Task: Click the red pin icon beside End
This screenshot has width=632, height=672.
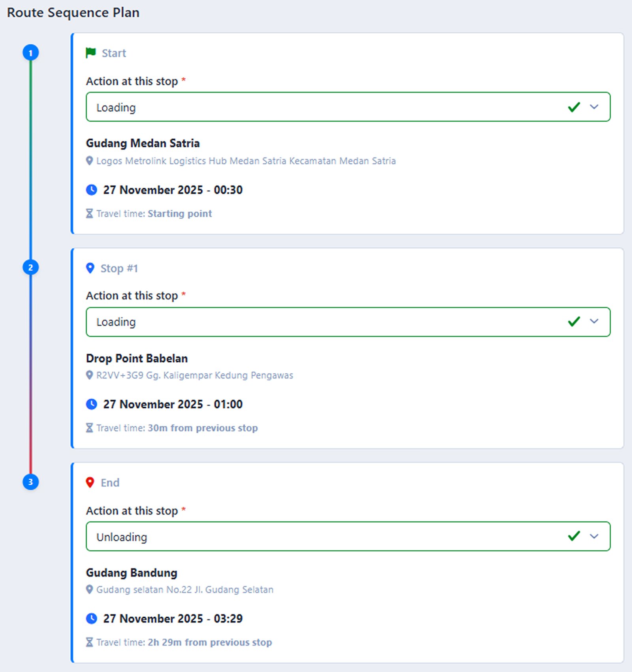Action: (90, 482)
